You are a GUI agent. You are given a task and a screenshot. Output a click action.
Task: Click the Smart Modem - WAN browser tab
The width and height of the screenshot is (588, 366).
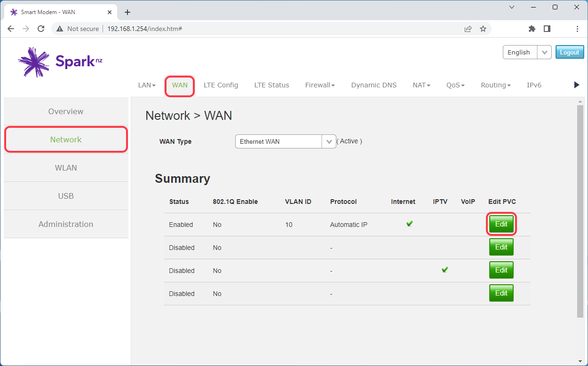click(61, 12)
